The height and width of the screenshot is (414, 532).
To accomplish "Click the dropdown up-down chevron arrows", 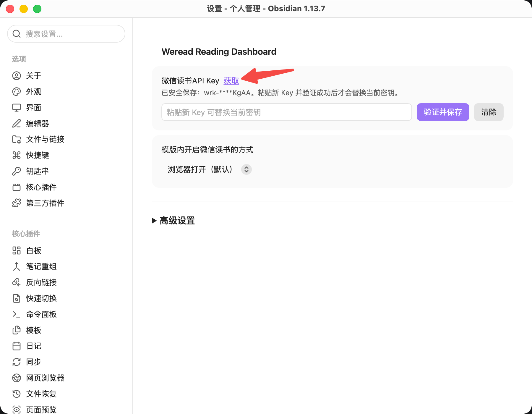I will [246, 169].
